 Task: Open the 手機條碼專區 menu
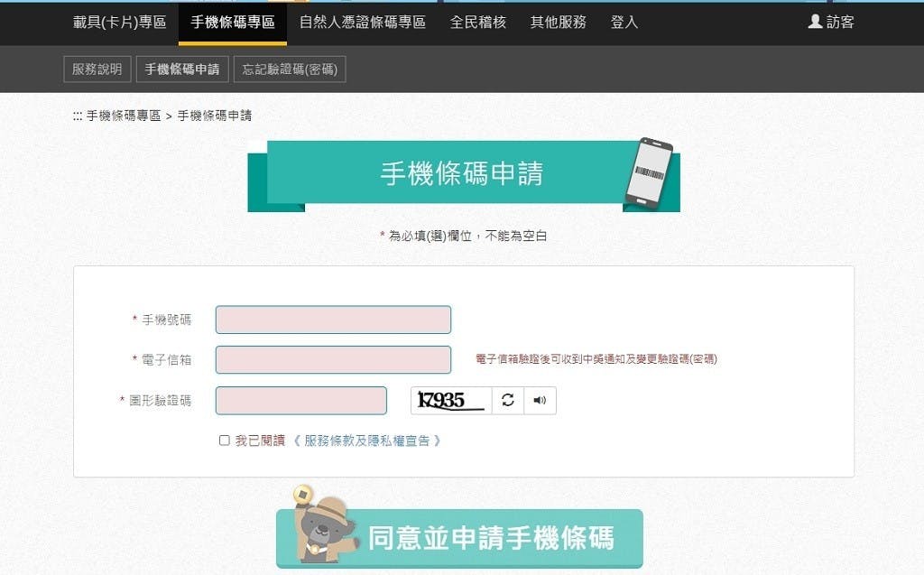coord(233,23)
